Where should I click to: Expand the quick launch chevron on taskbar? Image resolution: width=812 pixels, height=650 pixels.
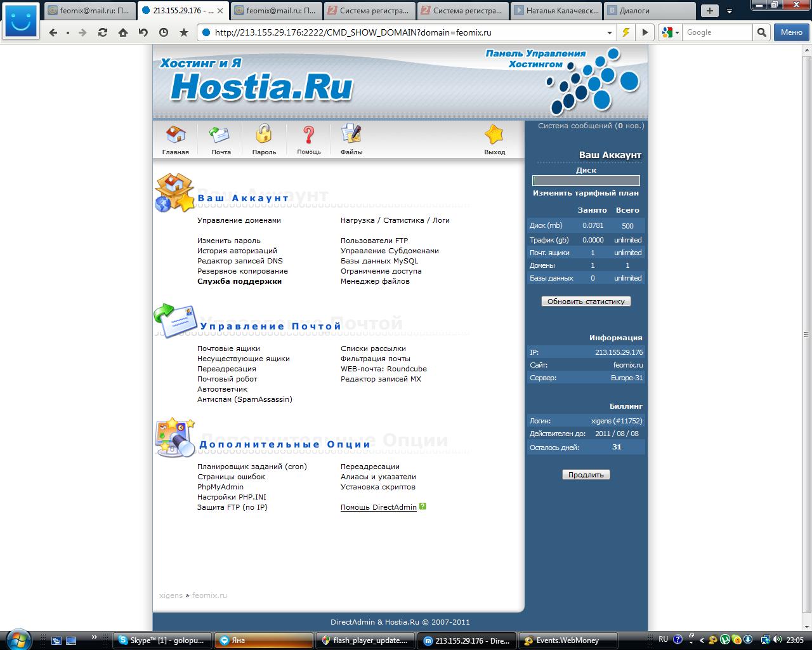tap(95, 637)
